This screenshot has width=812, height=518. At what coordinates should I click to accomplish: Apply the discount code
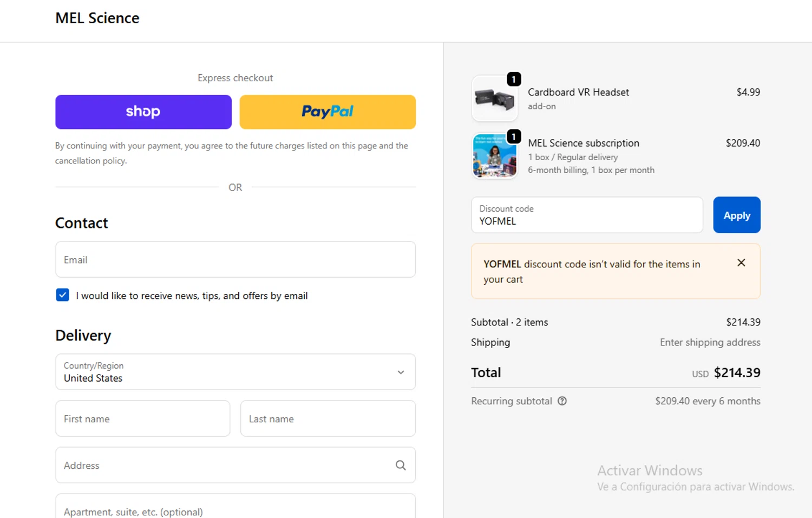(737, 215)
